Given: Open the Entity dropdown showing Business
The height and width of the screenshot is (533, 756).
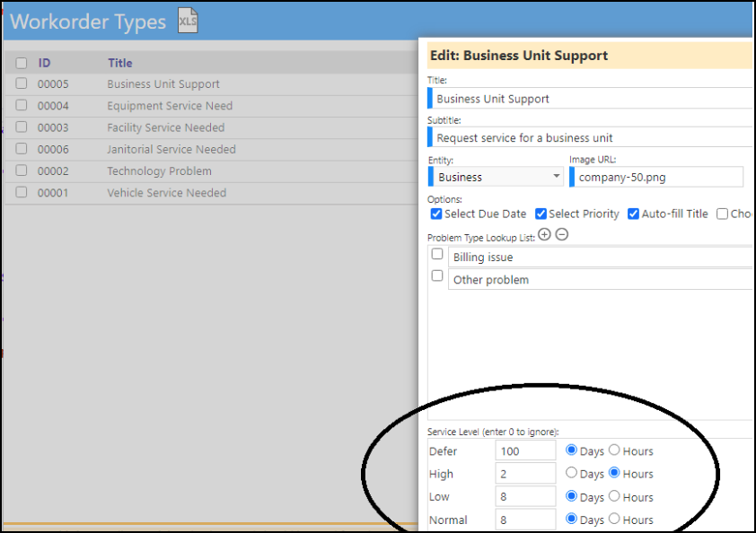Looking at the screenshot, I should click(x=497, y=177).
